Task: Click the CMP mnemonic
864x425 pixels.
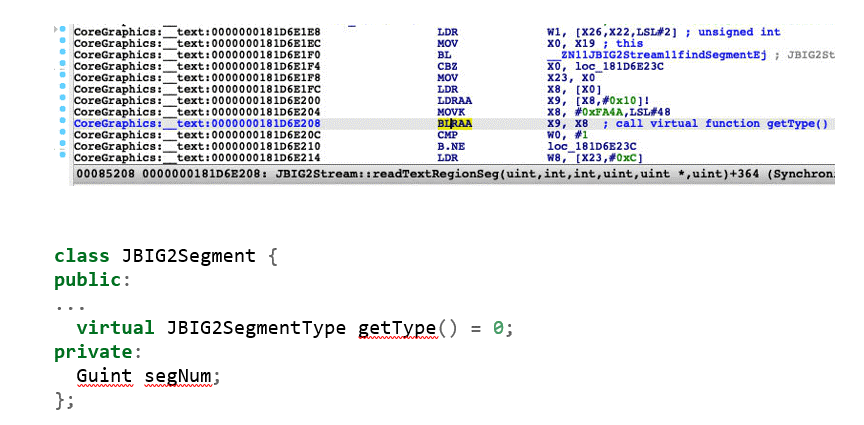Action: [447, 135]
